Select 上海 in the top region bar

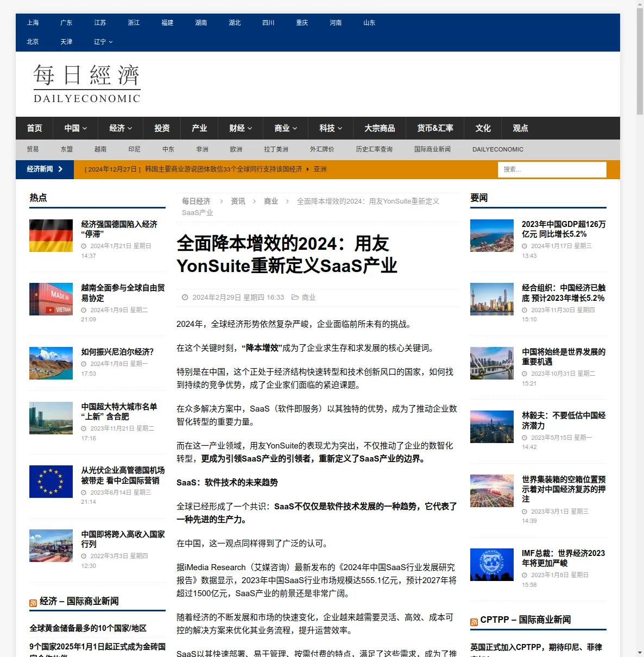pos(33,23)
